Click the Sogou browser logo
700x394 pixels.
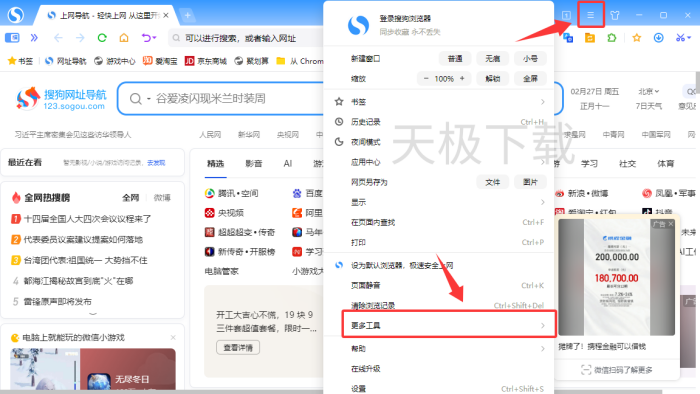point(16,15)
